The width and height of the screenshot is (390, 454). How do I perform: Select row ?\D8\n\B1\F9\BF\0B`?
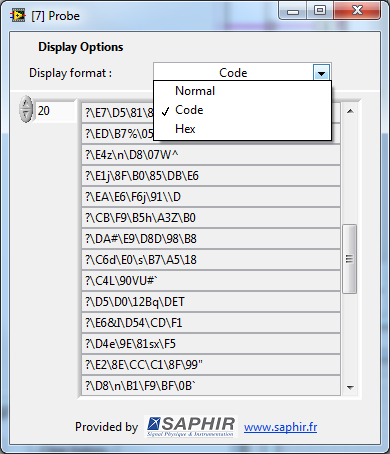(211, 386)
